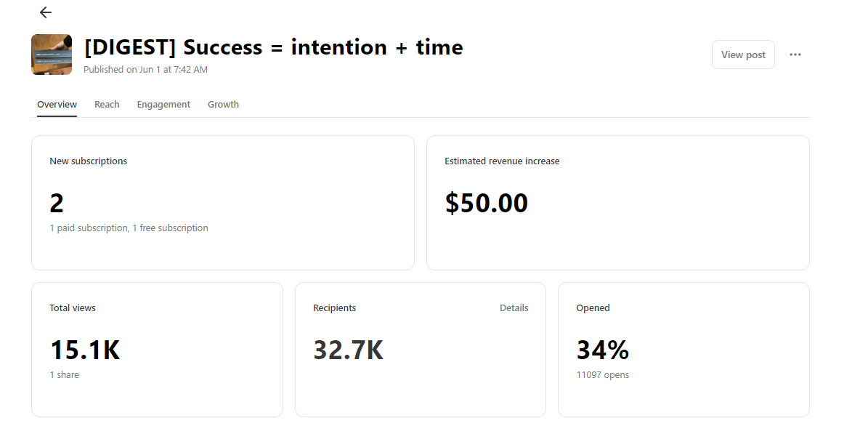This screenshot has height=426, width=868.
Task: Click the post title heading
Action: (x=274, y=47)
